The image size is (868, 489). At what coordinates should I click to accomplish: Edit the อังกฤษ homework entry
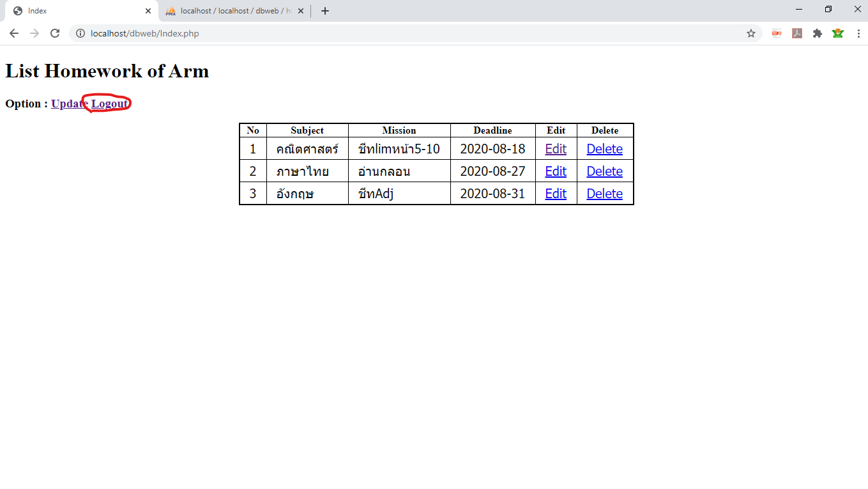pos(555,193)
